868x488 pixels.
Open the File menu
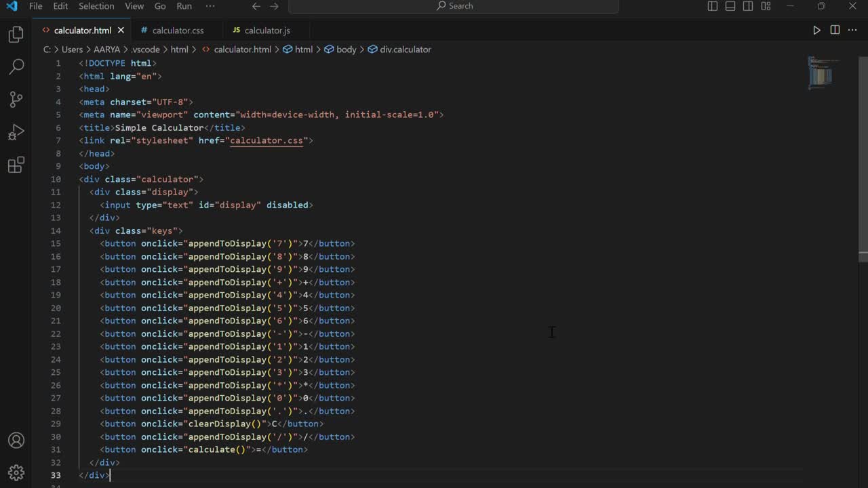(x=36, y=6)
